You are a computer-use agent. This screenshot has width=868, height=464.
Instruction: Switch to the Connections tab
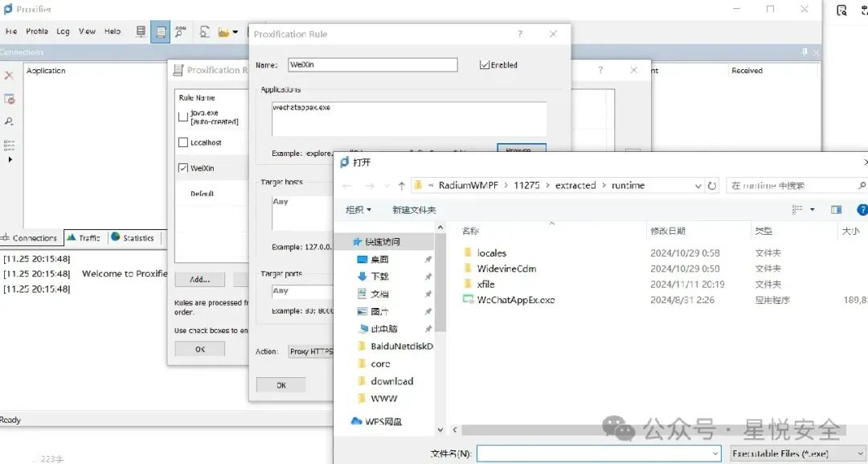click(31, 238)
